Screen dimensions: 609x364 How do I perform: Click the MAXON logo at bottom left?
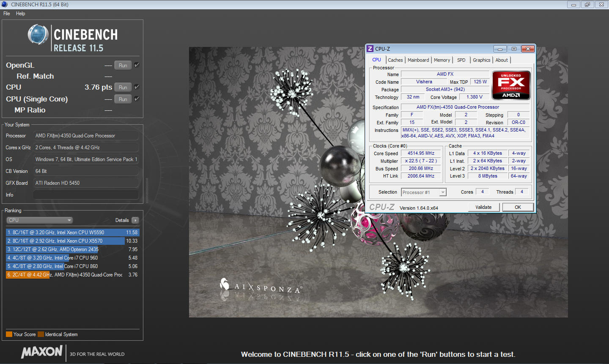click(42, 352)
